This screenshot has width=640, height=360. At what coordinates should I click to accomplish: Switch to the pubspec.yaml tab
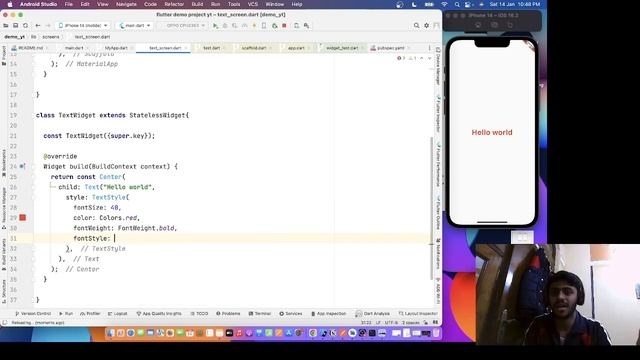pos(391,48)
